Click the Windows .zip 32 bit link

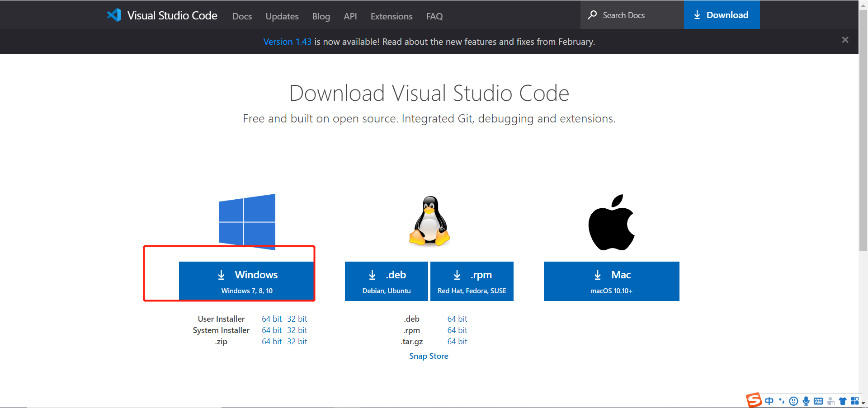(x=297, y=342)
